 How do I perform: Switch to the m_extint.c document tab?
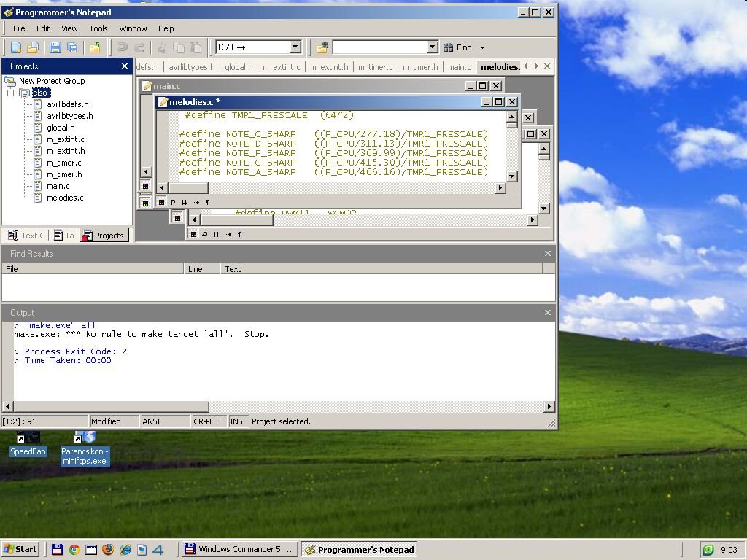click(x=281, y=67)
